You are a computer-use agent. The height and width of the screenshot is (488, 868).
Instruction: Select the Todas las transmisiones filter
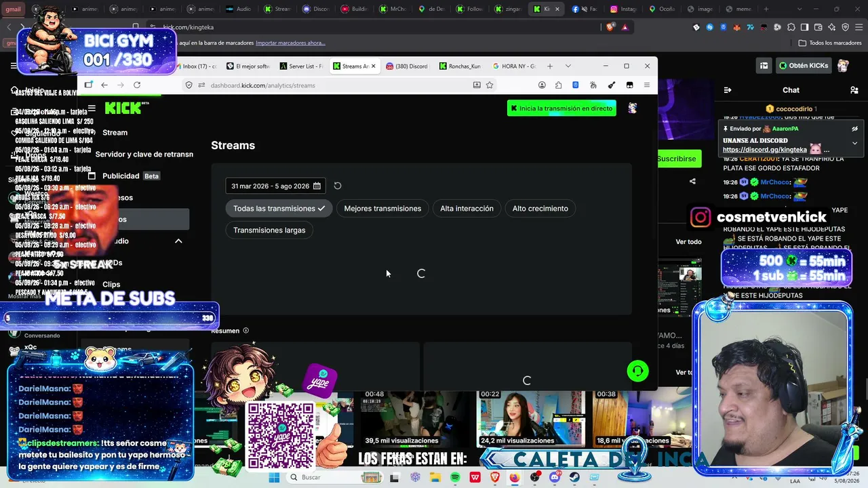[x=279, y=208]
